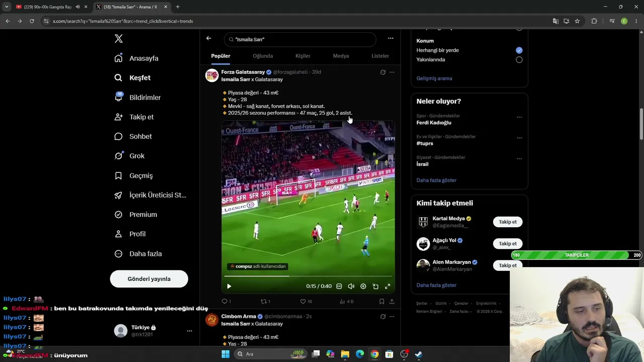Image resolution: width=644 pixels, height=362 pixels.
Task: Open Grok action on Cimbom Arma post
Action: coord(383,317)
